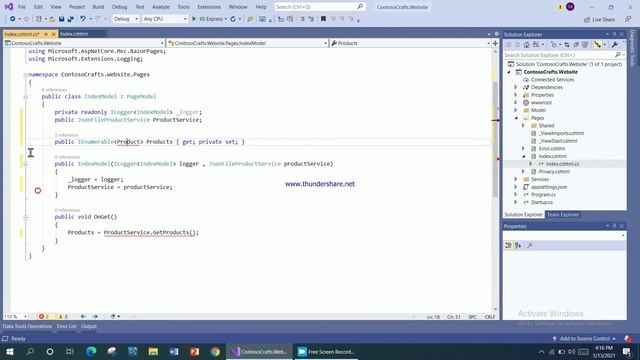
Task: Open the Any CPU platform dropdown
Action: pos(164,19)
